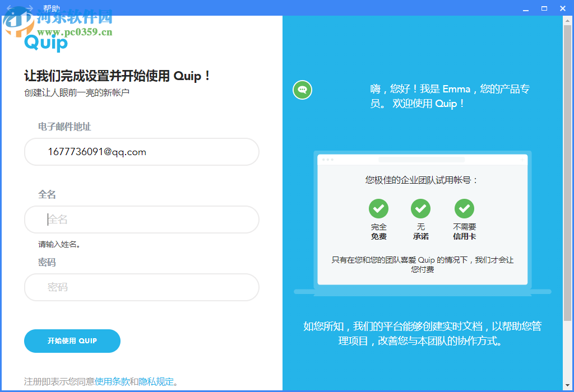Click the 密码 input field
Viewport: 574px width, 392px height.
click(x=141, y=287)
